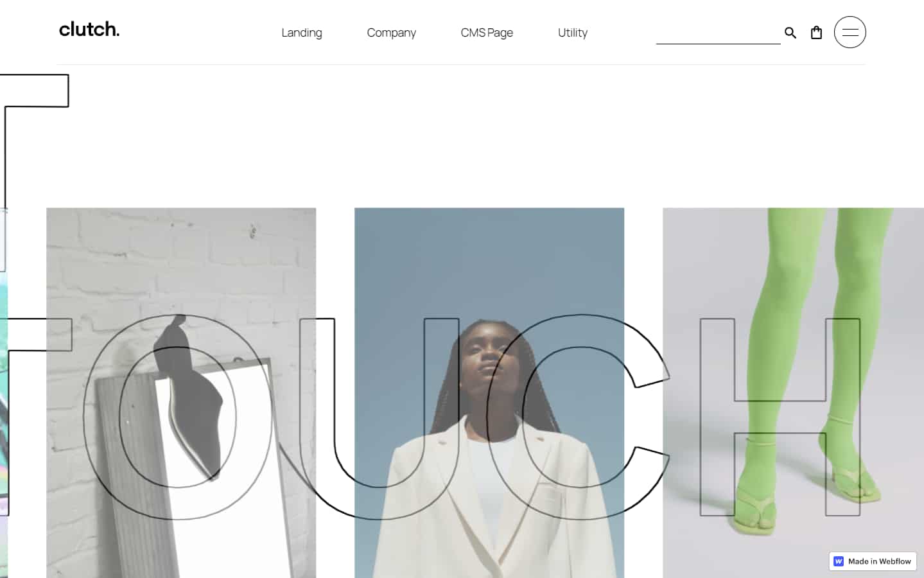Image resolution: width=924 pixels, height=578 pixels.
Task: Select the woman in white blazer photo
Action: [489, 392]
